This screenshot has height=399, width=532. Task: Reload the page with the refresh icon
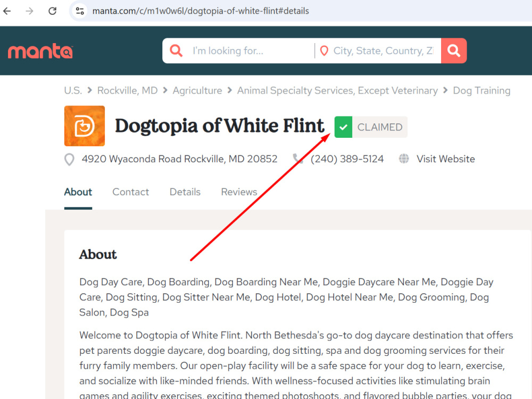[52, 11]
